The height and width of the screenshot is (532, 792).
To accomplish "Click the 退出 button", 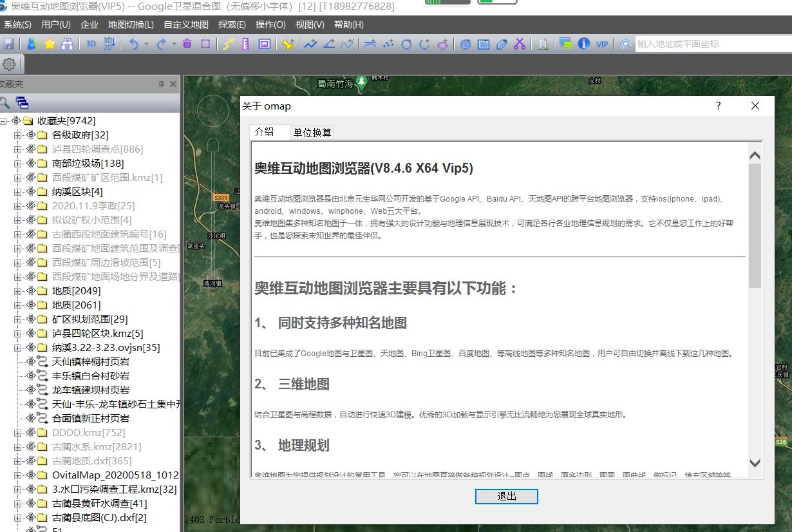I will [x=507, y=497].
